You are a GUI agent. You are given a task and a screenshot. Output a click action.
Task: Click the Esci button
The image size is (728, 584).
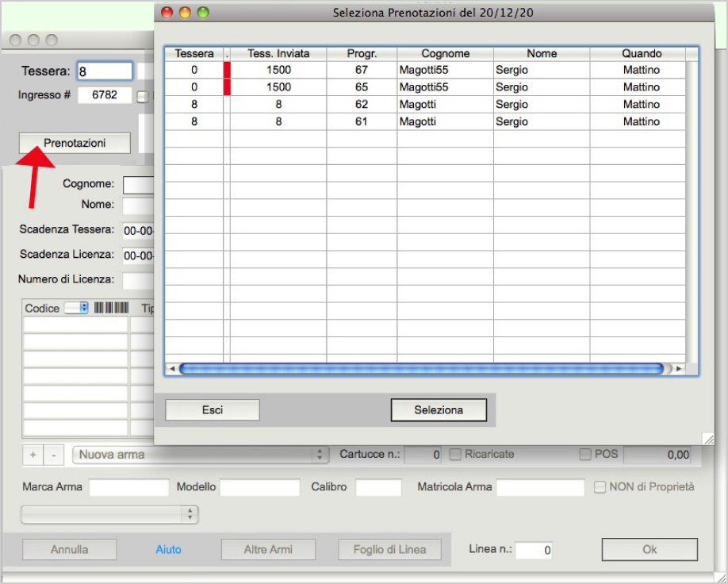tap(212, 410)
